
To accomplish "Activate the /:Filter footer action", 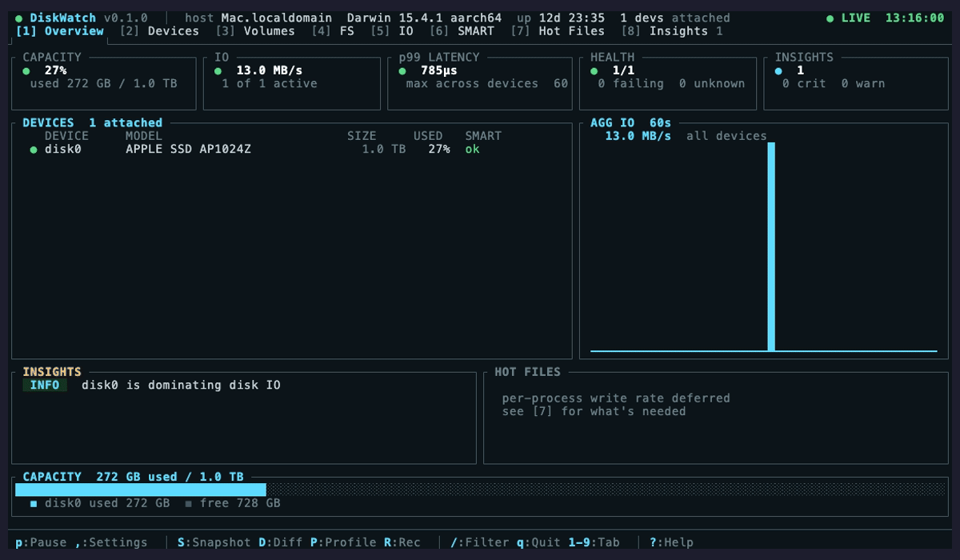I will click(x=480, y=542).
